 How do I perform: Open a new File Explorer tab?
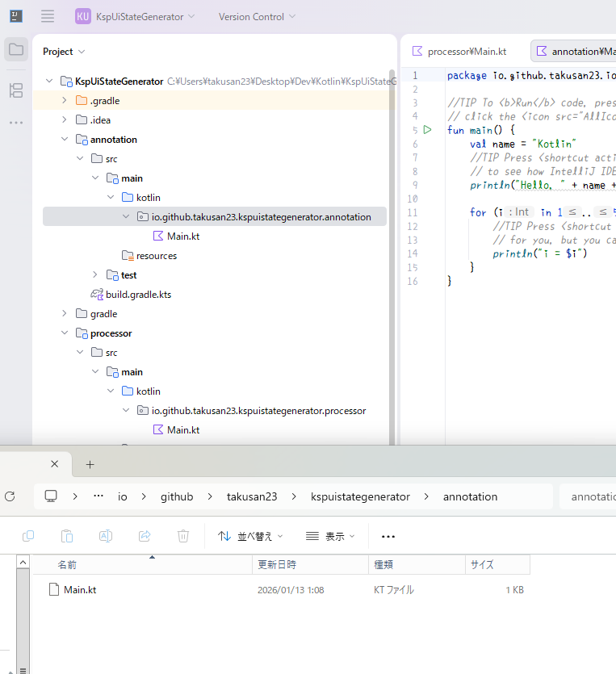90,464
